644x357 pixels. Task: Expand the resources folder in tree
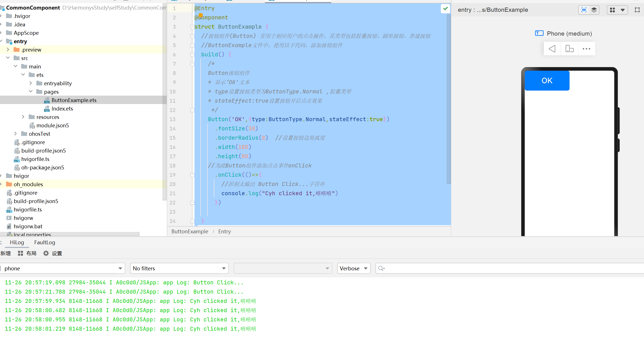(x=23, y=117)
